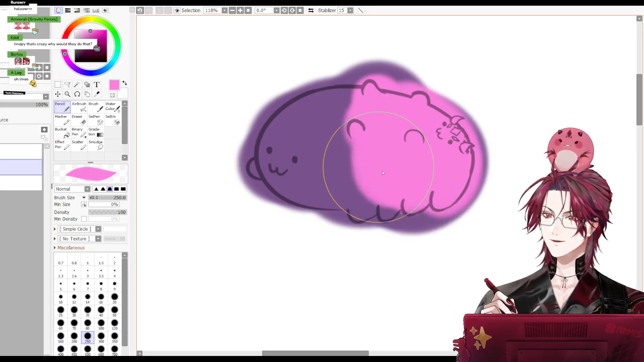644x362 pixels.
Task: Flip canvas view horizontally
Action: (311, 10)
